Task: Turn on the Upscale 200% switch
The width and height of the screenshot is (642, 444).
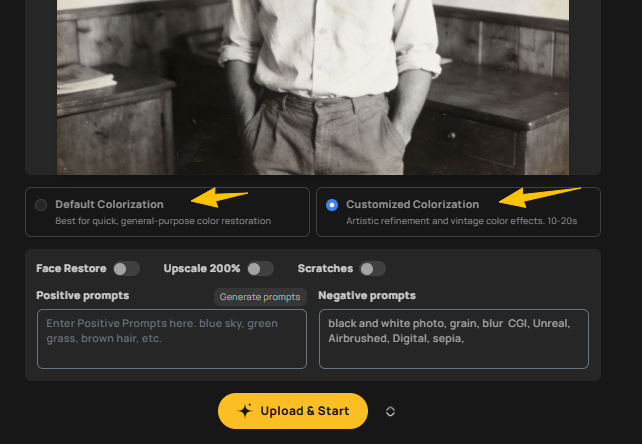Action: (x=260, y=268)
